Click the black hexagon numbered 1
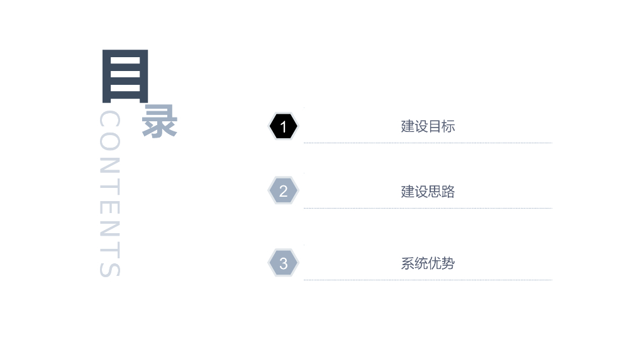 pos(283,126)
